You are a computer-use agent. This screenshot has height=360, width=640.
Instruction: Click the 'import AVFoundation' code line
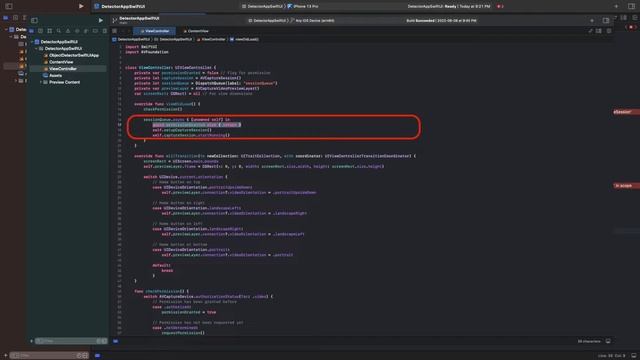coord(147,52)
